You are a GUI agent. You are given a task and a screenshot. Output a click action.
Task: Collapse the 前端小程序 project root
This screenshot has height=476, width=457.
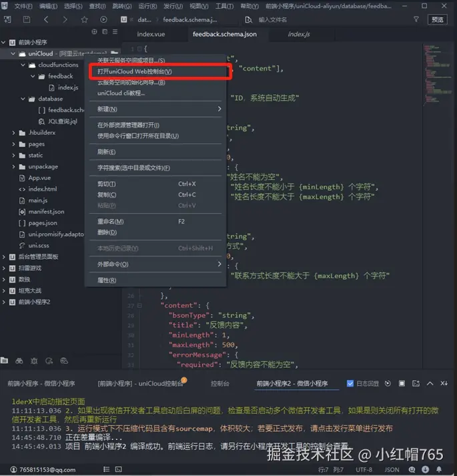point(3,42)
